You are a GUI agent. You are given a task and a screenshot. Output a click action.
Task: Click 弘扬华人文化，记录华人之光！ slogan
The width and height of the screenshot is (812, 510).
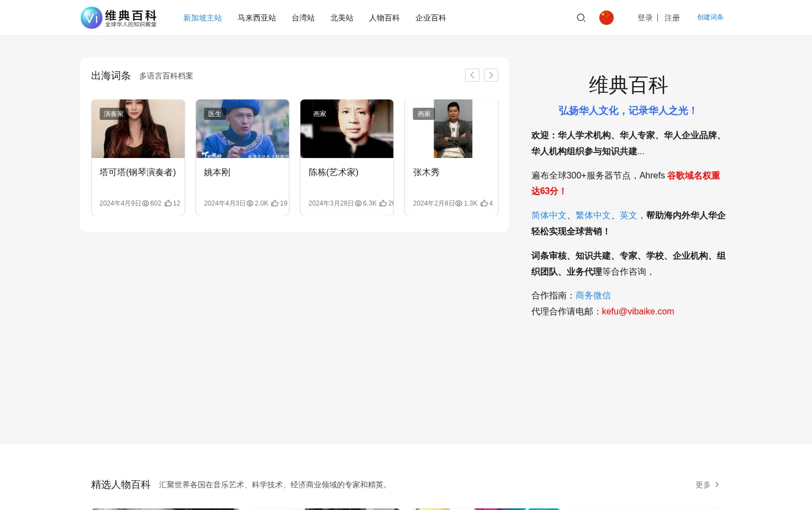[x=628, y=111]
